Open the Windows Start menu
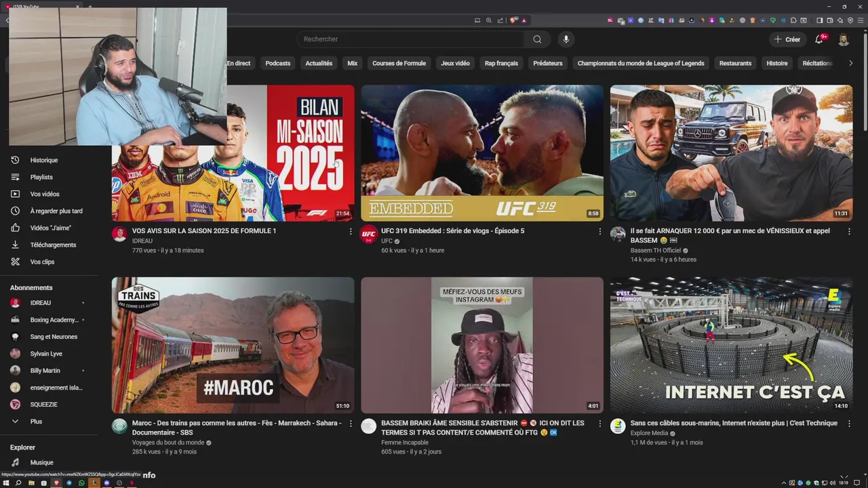Image resolution: width=868 pixels, height=488 pixels. (6, 483)
